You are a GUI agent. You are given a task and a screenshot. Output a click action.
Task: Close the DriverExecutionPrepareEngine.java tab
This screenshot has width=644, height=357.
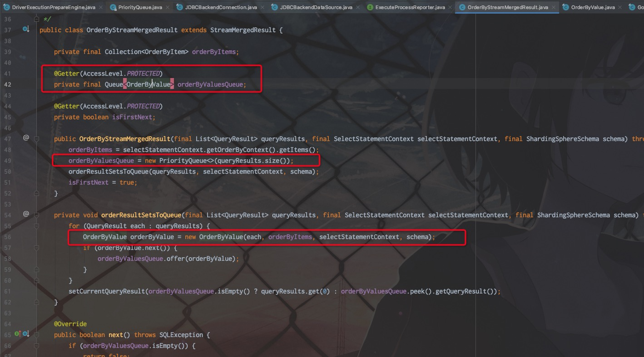pyautogui.click(x=100, y=7)
